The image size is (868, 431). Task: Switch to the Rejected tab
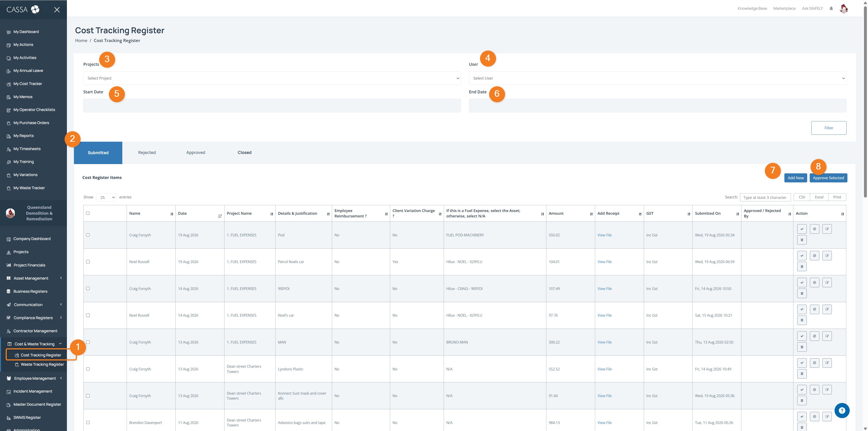click(x=147, y=153)
